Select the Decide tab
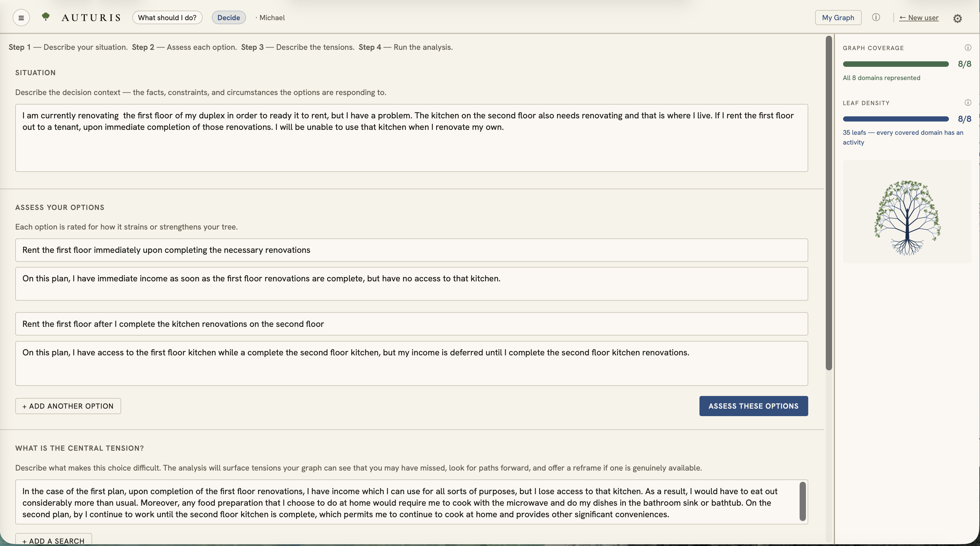The width and height of the screenshot is (980, 546). point(229,18)
